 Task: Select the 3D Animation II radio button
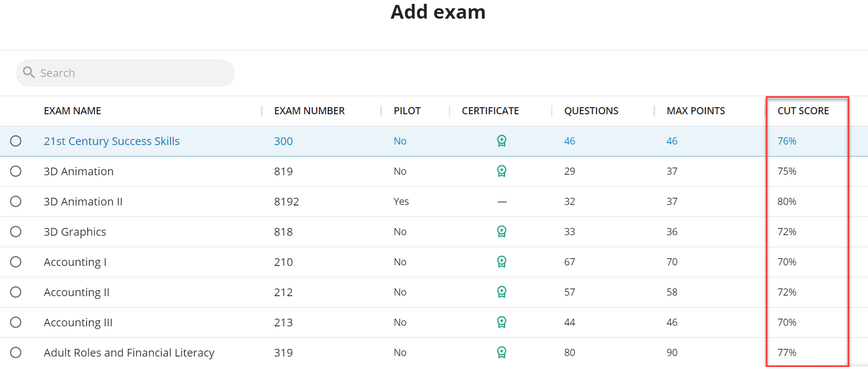point(16,202)
